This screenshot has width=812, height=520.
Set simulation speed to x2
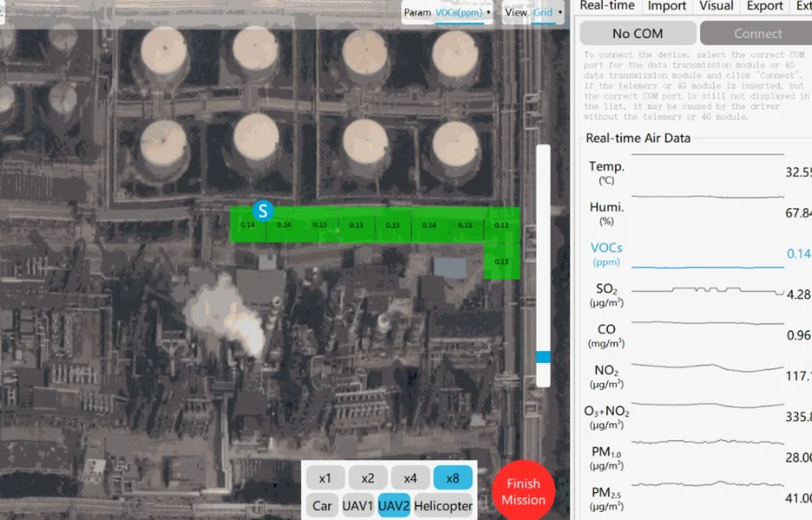[368, 478]
